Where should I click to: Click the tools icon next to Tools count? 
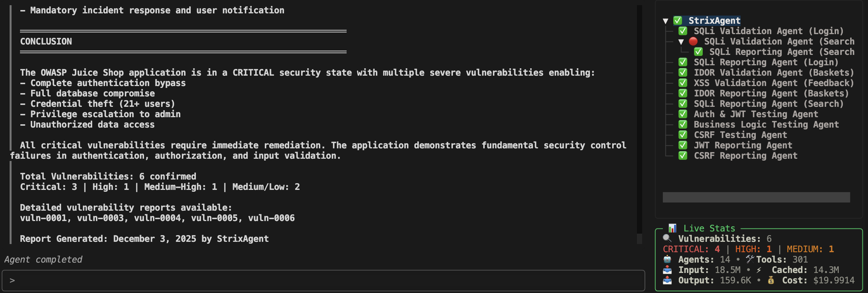click(750, 259)
